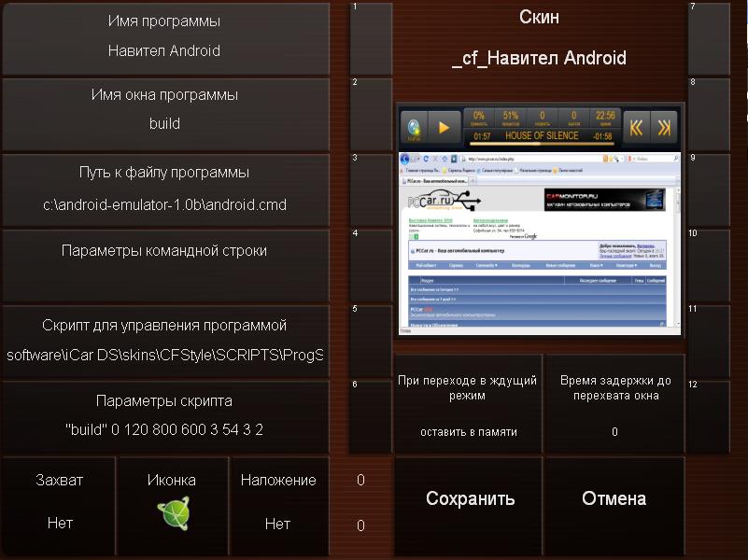748x560 pixels.
Task: Click Отмена to cancel changes
Action: tap(614, 499)
